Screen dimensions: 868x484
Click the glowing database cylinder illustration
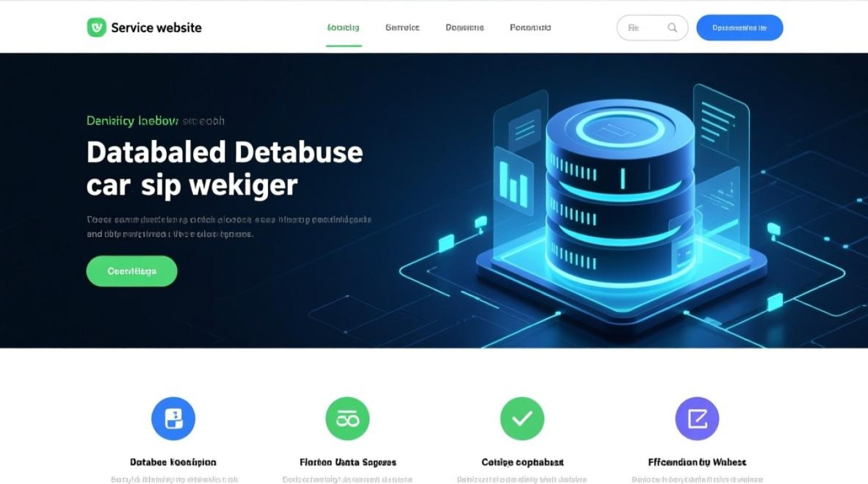coord(620,194)
